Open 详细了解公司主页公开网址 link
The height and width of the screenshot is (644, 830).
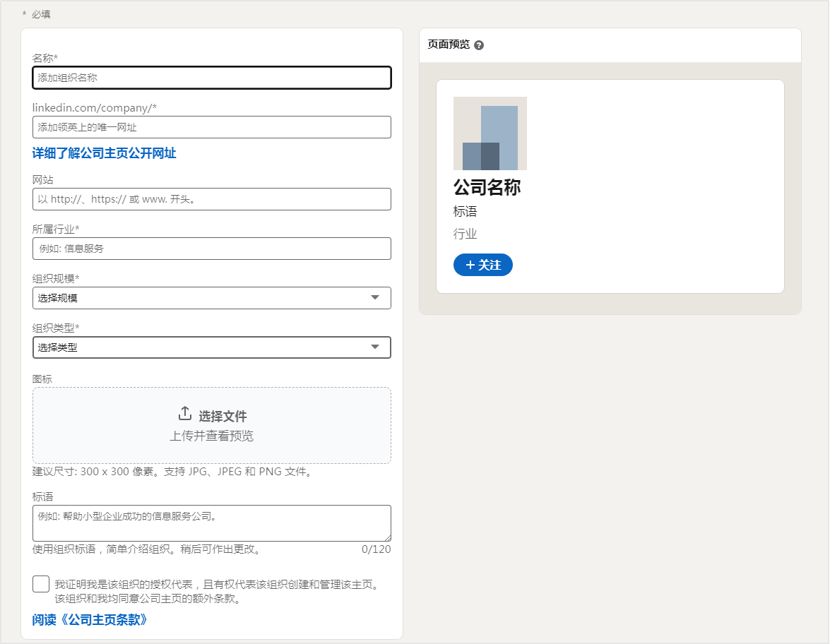click(x=104, y=153)
